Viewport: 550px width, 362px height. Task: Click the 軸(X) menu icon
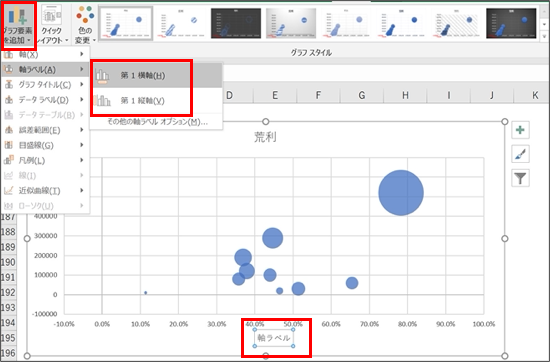(9, 54)
